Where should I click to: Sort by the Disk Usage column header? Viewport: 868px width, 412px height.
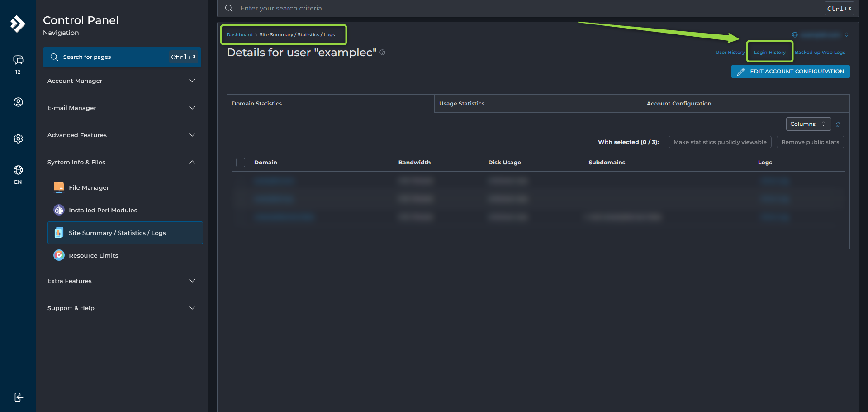pos(504,163)
